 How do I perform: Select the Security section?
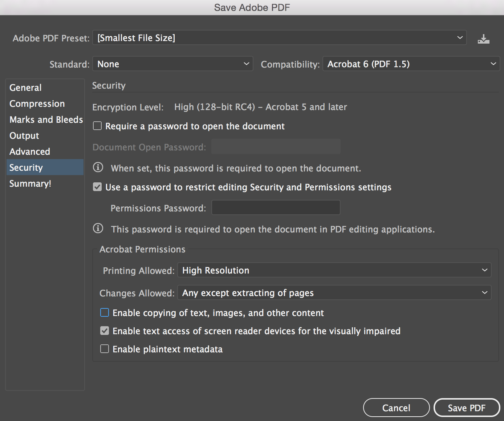coord(45,167)
